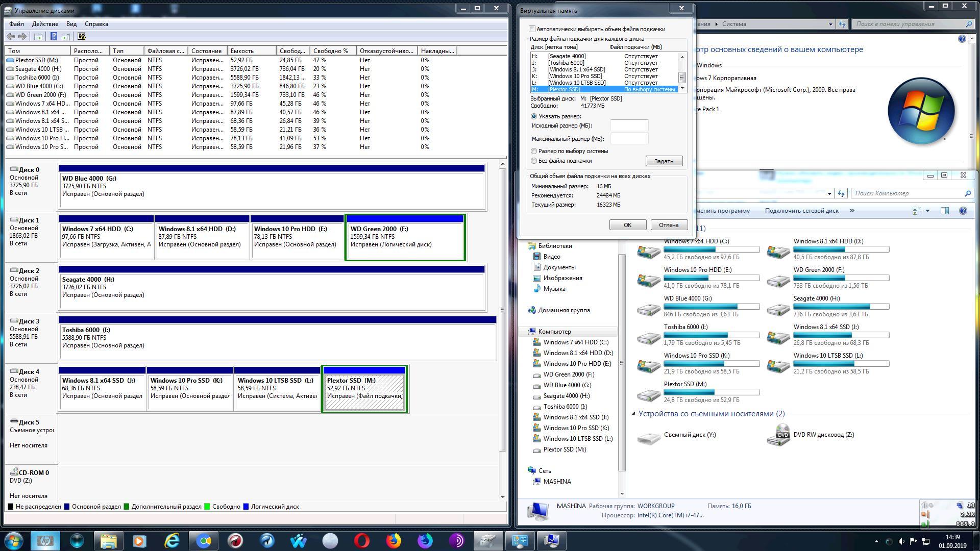Image resolution: width=980 pixels, height=551 pixels.
Task: Select Библиотеки in Explorer navigation pane
Action: point(555,246)
